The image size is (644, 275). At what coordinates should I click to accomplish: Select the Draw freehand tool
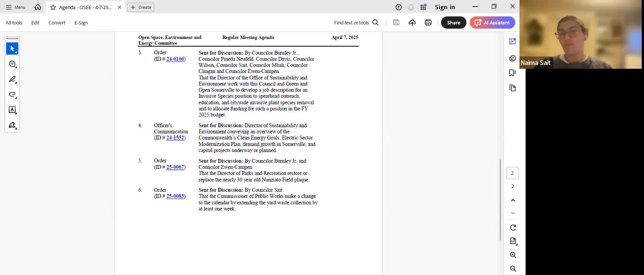12,94
